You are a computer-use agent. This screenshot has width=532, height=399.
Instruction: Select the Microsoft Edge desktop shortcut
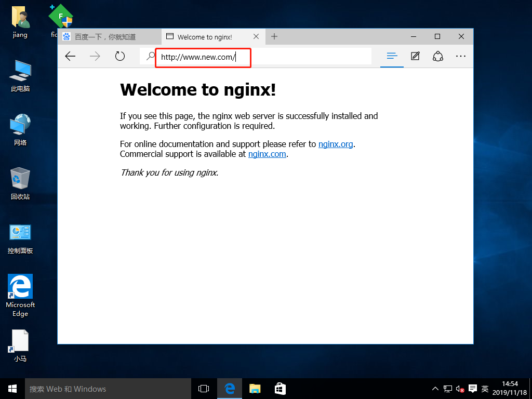[x=20, y=295]
